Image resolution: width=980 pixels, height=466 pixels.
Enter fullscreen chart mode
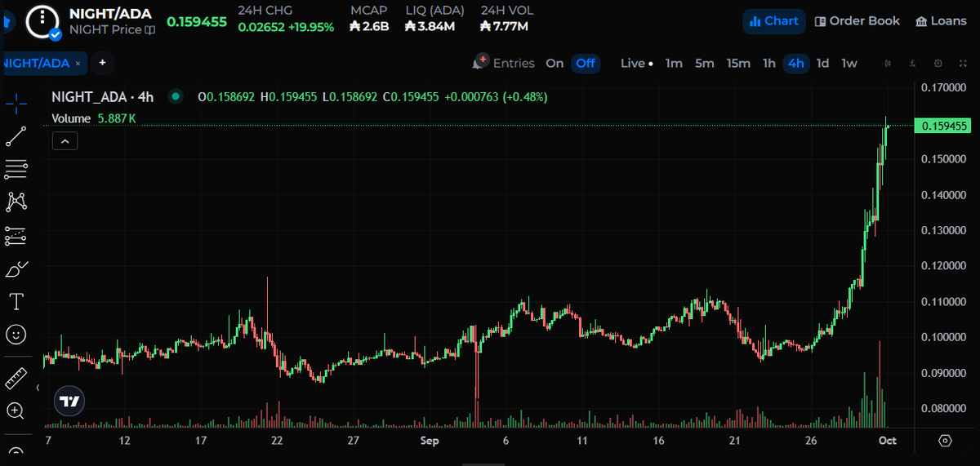pyautogui.click(x=962, y=63)
